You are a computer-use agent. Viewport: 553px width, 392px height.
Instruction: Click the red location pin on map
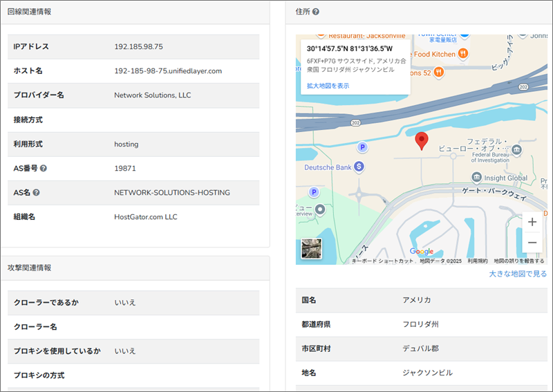pos(422,141)
